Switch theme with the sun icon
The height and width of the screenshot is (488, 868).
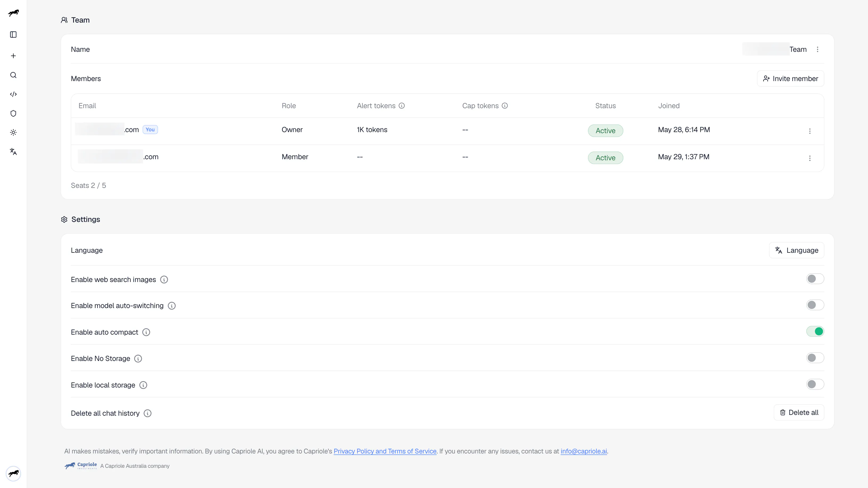point(14,132)
